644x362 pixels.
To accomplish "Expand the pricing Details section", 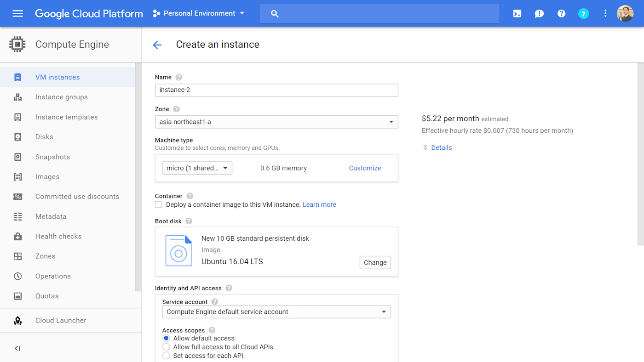I will point(437,147).
